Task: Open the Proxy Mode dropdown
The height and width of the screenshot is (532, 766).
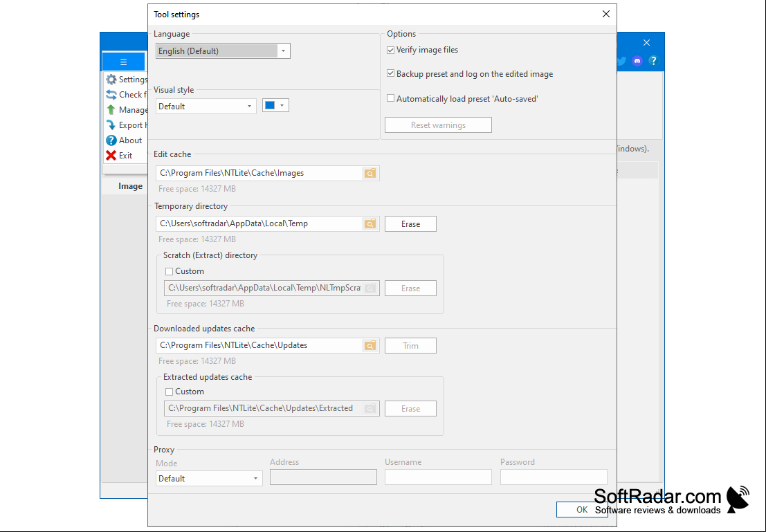Action: [x=209, y=478]
